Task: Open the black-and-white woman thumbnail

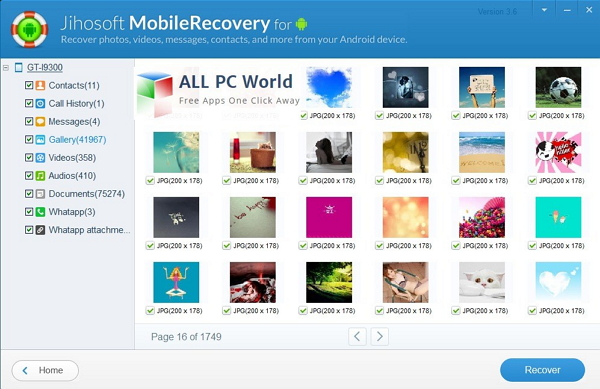Action: (x=329, y=152)
